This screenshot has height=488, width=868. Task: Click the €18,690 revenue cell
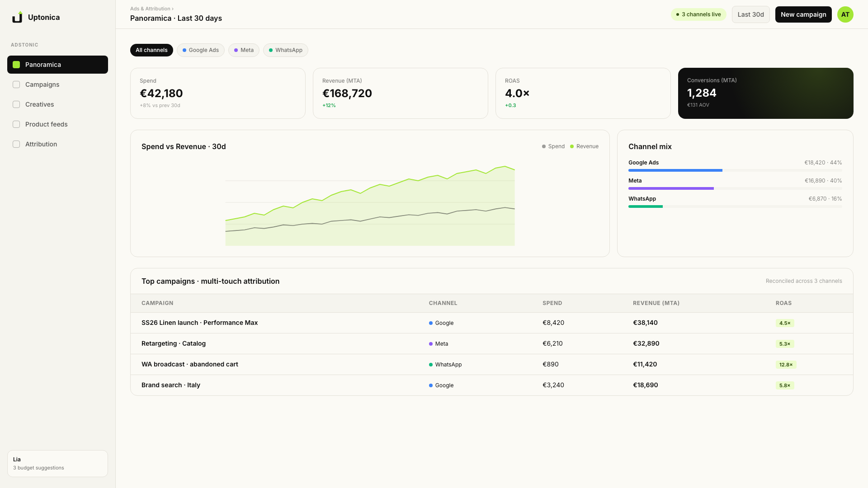(645, 385)
